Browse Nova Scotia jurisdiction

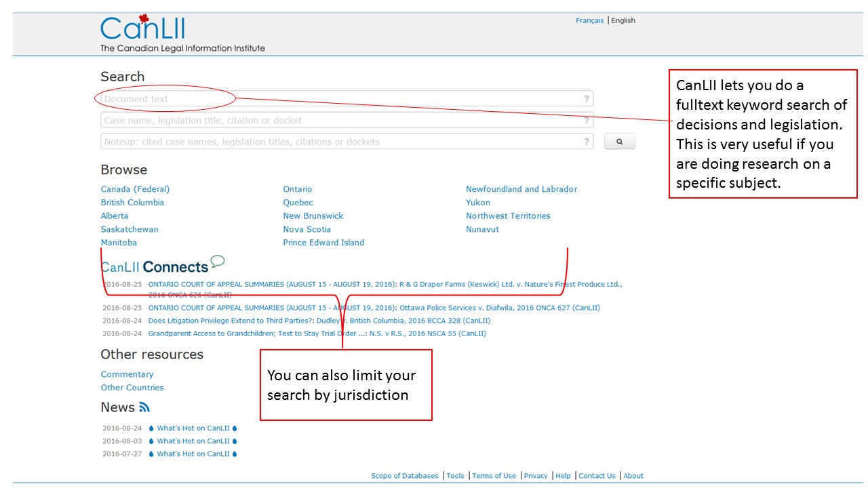307,229
